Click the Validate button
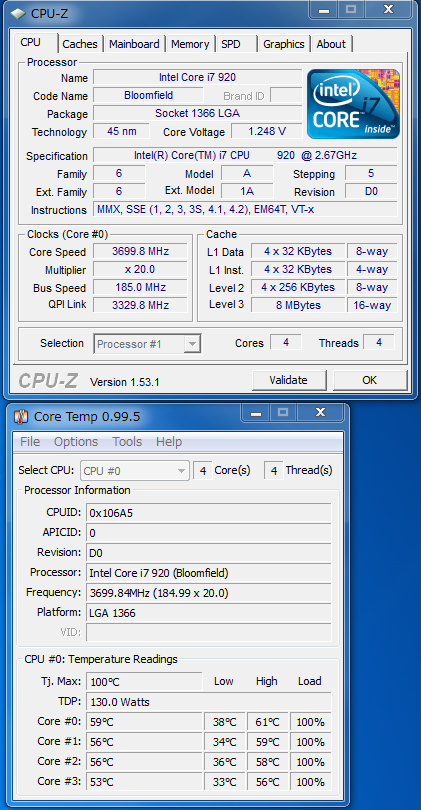Image resolution: width=421 pixels, height=810 pixels. (288, 380)
